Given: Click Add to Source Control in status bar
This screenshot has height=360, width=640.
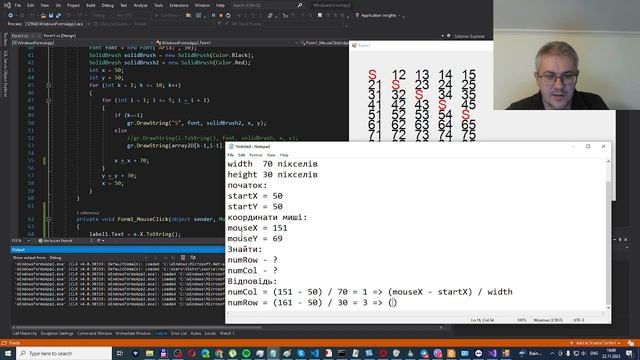Looking at the screenshot, I should point(595,343).
